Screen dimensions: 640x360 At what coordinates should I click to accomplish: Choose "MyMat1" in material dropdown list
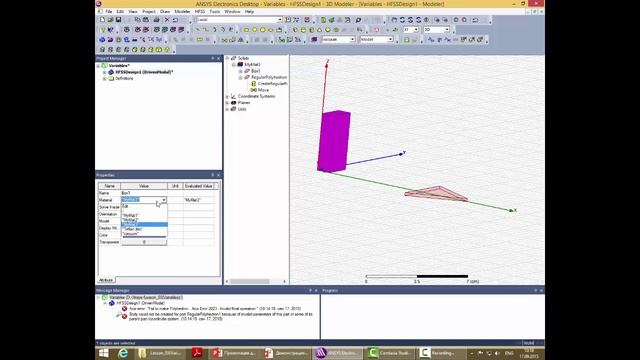[x=144, y=215]
